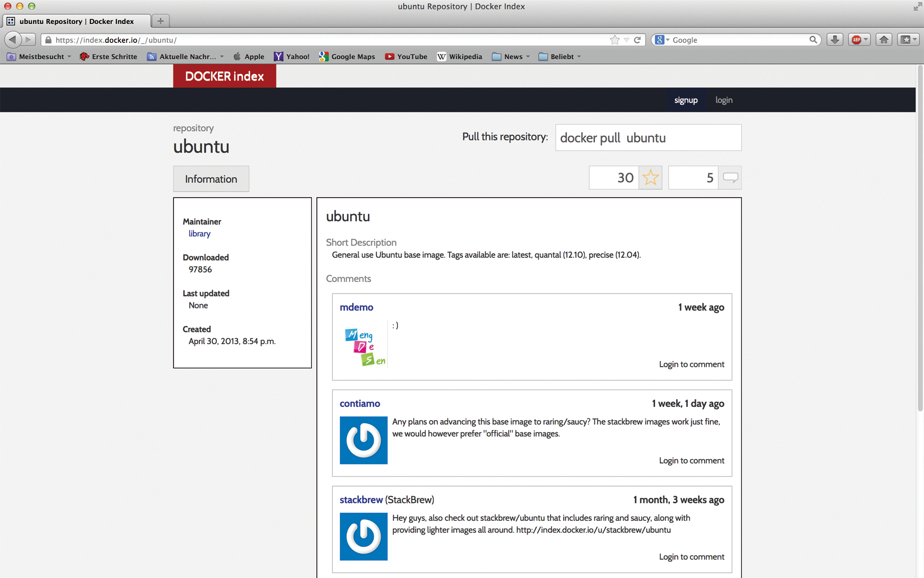Expand the Meistbesucht bookmarks folder
Screen dimensions: 924x578
(x=39, y=57)
